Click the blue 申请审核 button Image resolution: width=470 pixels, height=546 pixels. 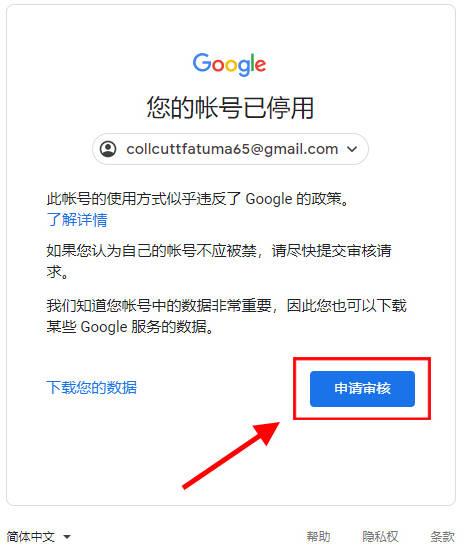click(362, 389)
